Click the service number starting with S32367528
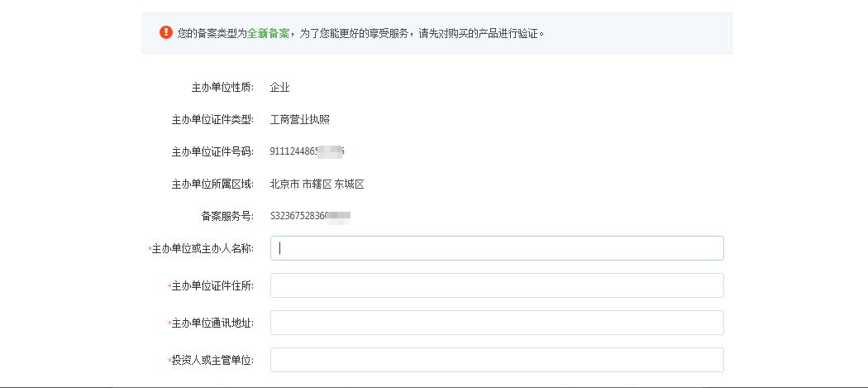Image resolution: width=868 pixels, height=388 pixels. 309,217
